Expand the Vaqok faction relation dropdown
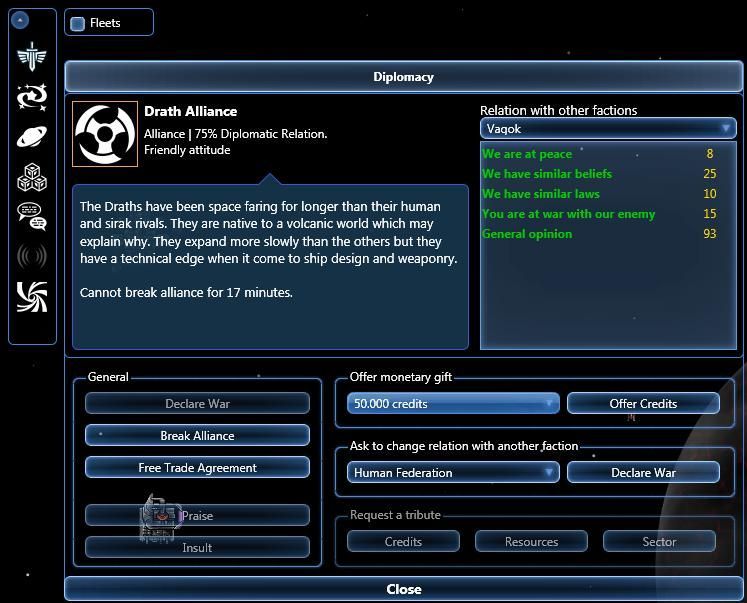The height and width of the screenshot is (603, 747). click(608, 129)
